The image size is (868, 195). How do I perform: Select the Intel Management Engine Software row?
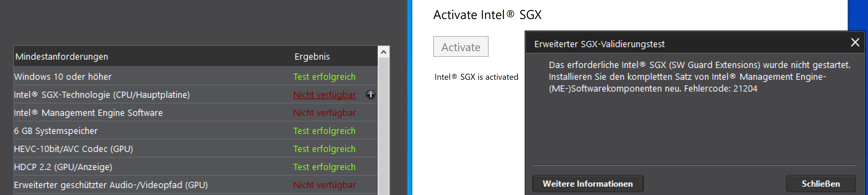[195, 113]
